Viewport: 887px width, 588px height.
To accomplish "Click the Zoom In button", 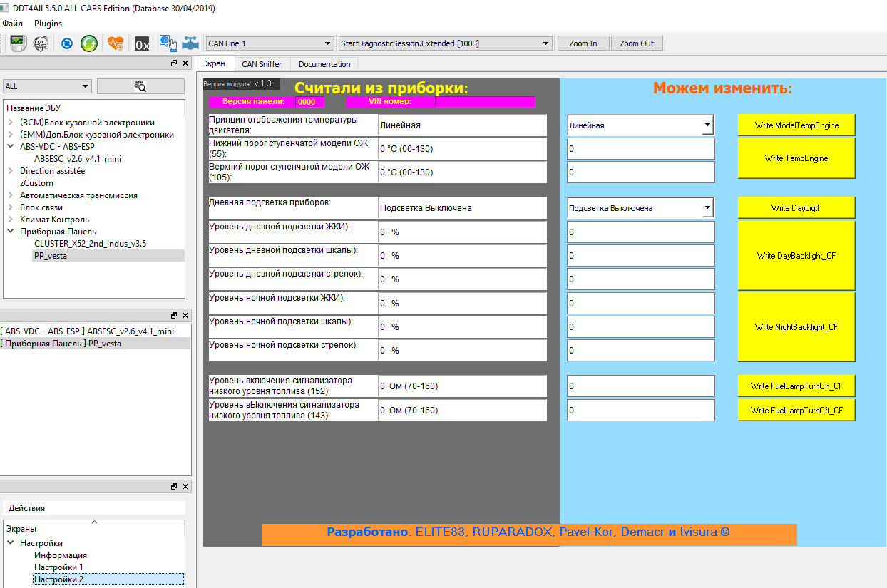I will [583, 43].
